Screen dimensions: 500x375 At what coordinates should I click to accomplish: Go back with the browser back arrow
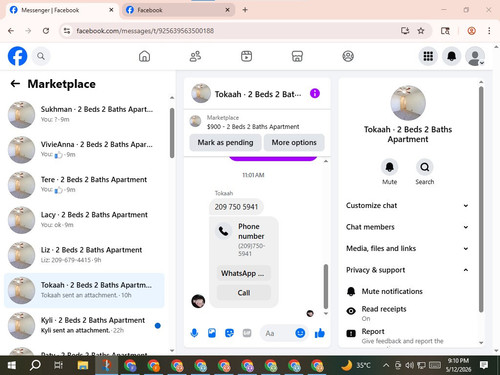(x=11, y=31)
